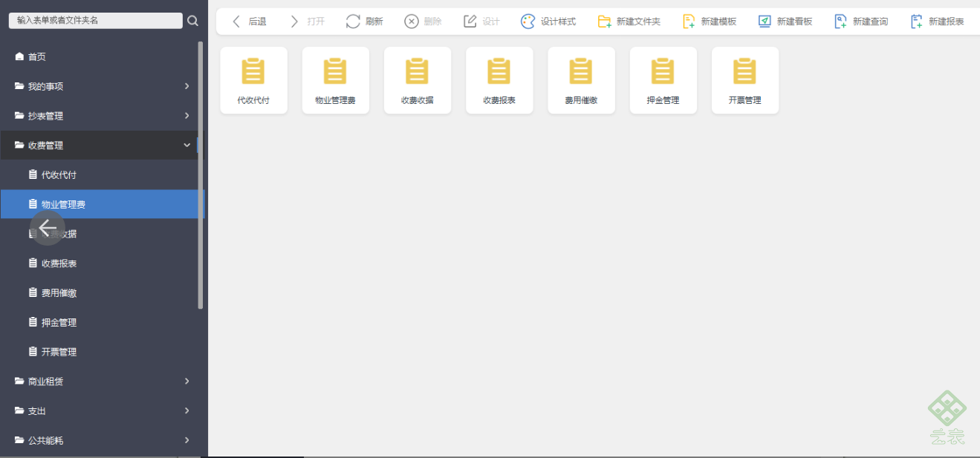980x458 pixels.
Task: Click the 新建查询 icon
Action: (x=840, y=22)
